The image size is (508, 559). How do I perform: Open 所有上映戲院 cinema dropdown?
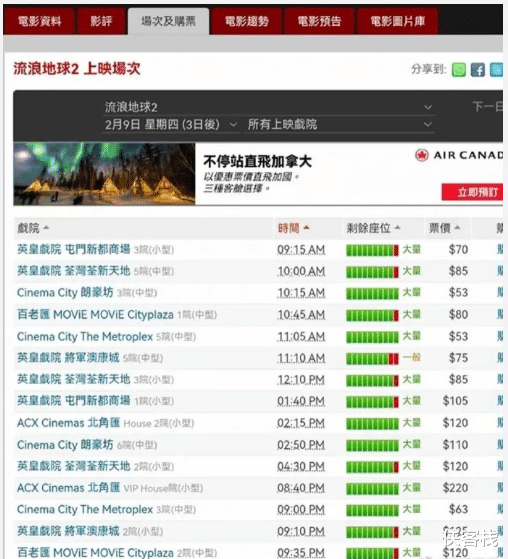[339, 124]
